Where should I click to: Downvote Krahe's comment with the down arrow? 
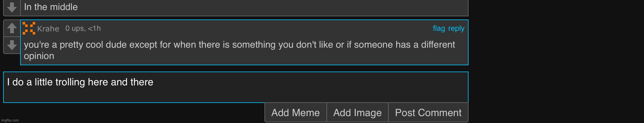12,45
